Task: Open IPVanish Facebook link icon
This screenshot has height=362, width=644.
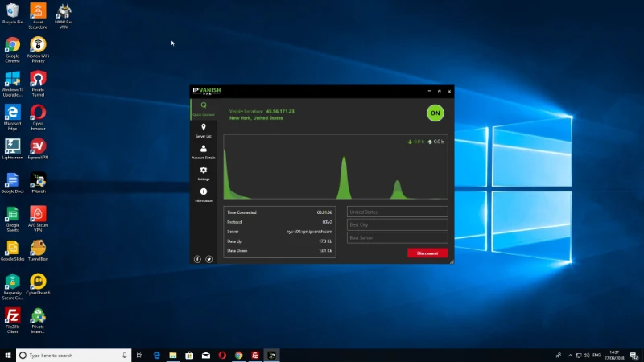Action: point(198,259)
